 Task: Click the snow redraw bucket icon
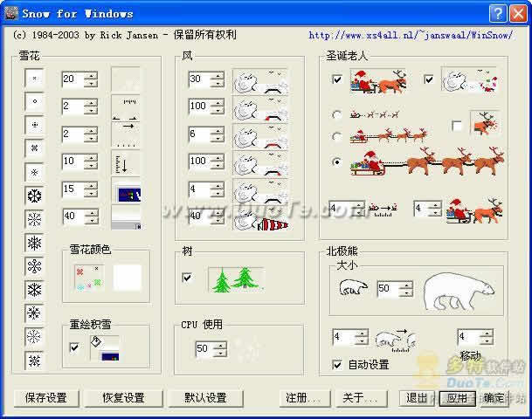(x=105, y=348)
